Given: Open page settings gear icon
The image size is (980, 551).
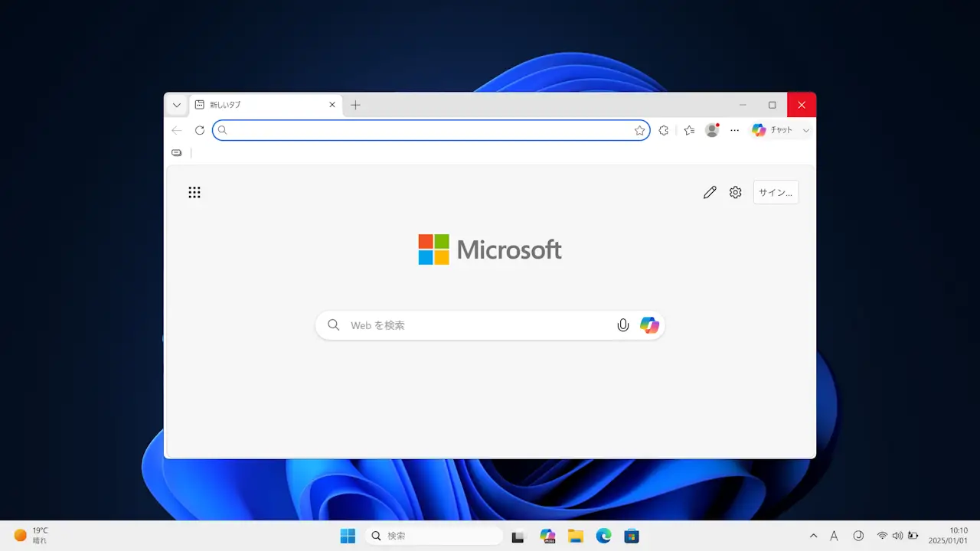Looking at the screenshot, I should (736, 192).
